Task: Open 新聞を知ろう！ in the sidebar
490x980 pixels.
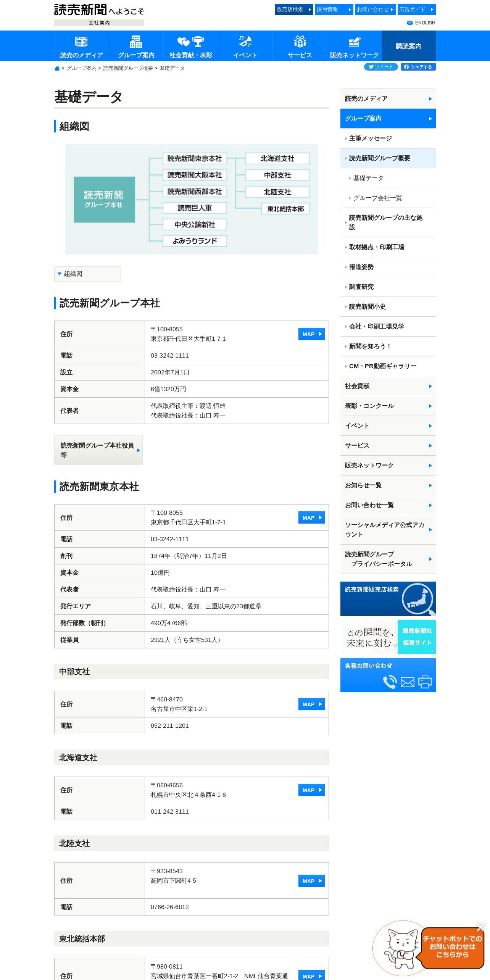Action: (x=388, y=346)
